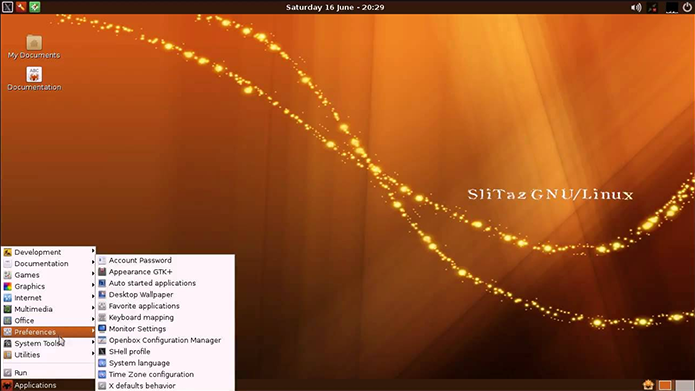Image resolution: width=695 pixels, height=391 pixels.
Task: Expand the Multimedia submenu
Action: 49,309
